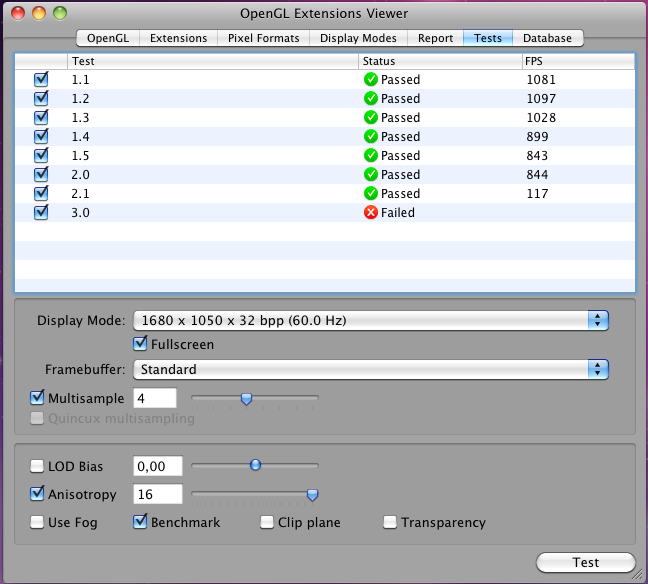Enable the LOD Bias checkbox
Image resolution: width=648 pixels, height=584 pixels.
pyautogui.click(x=37, y=466)
